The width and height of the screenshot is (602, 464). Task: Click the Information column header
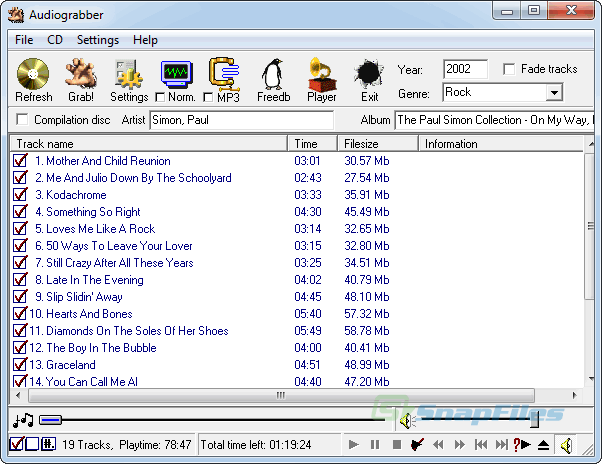click(x=501, y=144)
